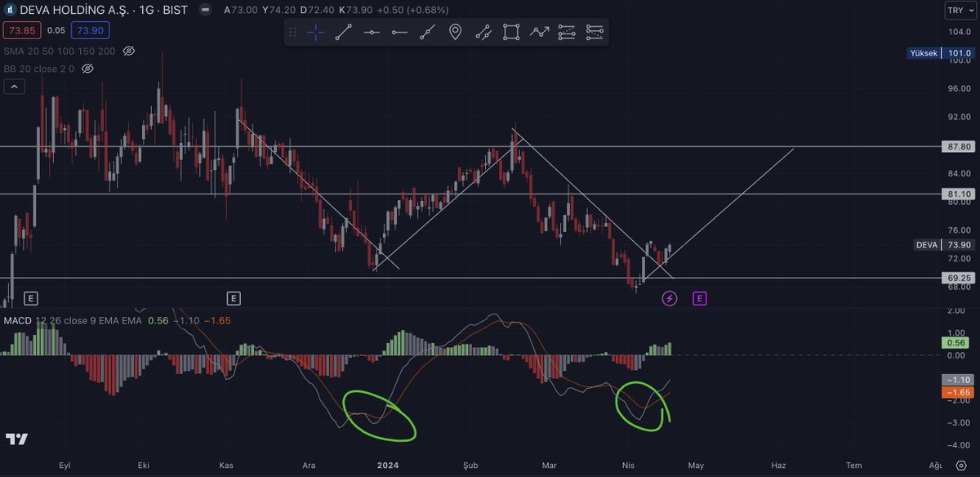The image size is (980, 477).
Task: Click the DEVA HOLDİNG A.Ş. symbol title
Action: [76, 11]
